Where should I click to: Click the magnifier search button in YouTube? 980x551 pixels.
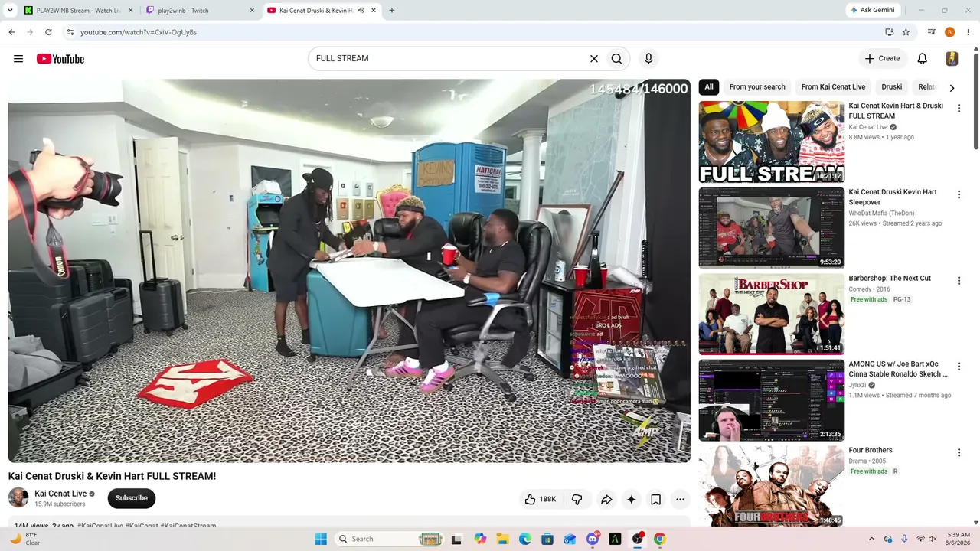click(x=616, y=59)
